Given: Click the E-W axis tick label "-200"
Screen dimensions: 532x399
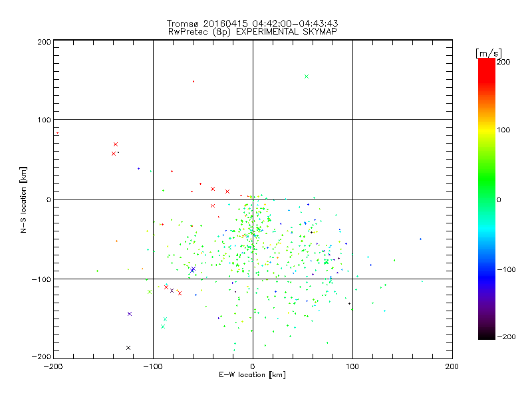Looking at the screenshot, I should [x=53, y=366].
